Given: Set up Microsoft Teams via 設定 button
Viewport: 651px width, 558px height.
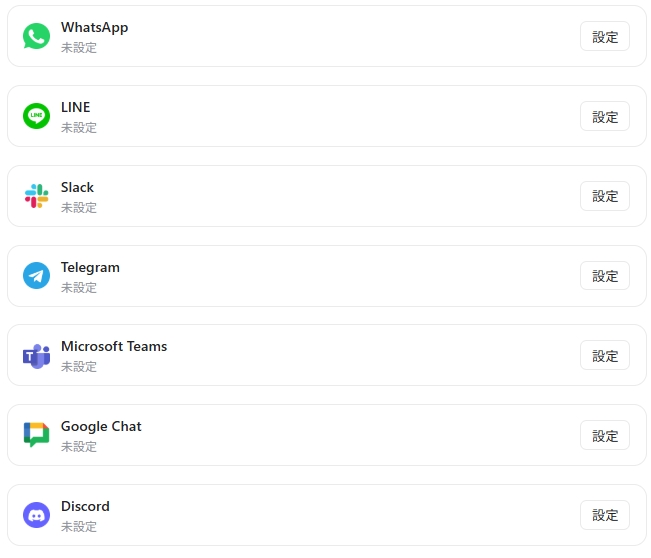Looking at the screenshot, I should (605, 355).
